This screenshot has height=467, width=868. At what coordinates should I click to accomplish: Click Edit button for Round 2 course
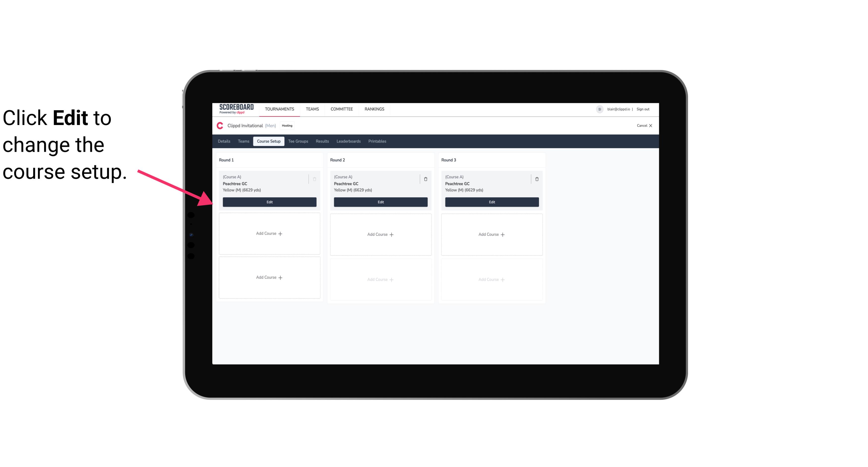tap(380, 201)
